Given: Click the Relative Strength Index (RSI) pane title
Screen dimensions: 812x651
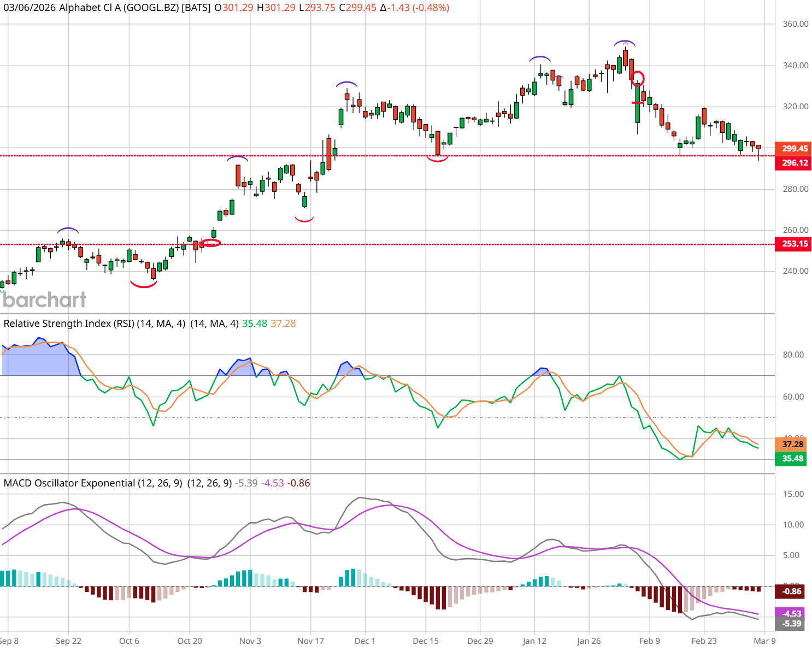Looking at the screenshot, I should (95, 324).
